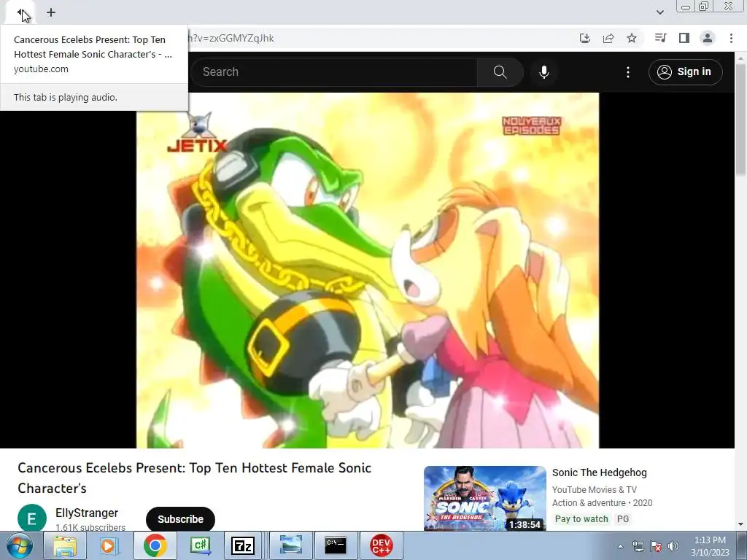Open 7-Zip from the taskbar

pos(243,545)
